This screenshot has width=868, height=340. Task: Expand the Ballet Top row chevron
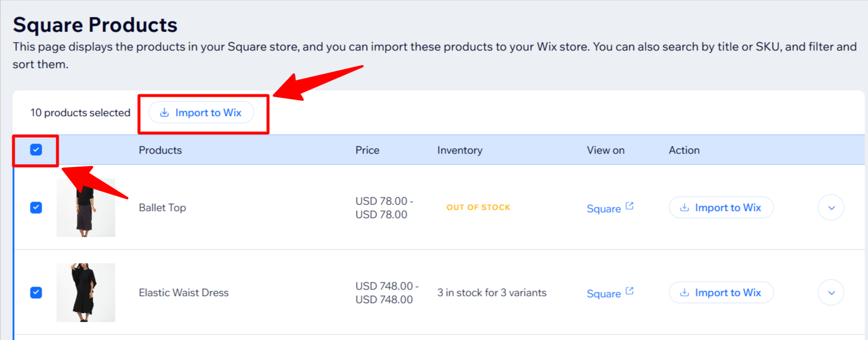(830, 208)
